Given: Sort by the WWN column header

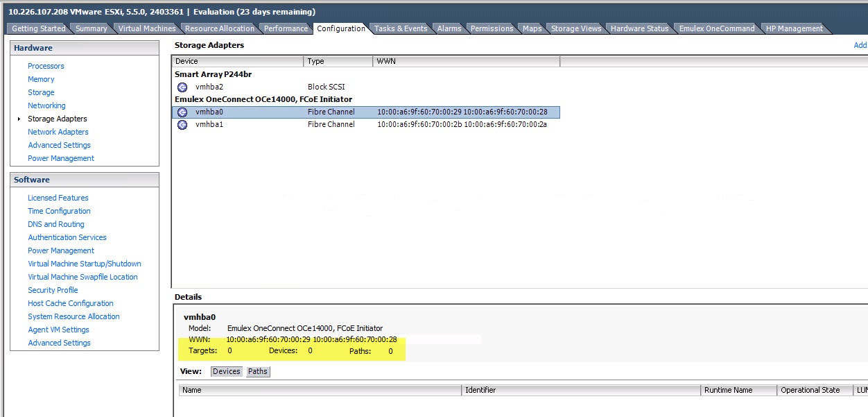Looking at the screenshot, I should tap(465, 61).
